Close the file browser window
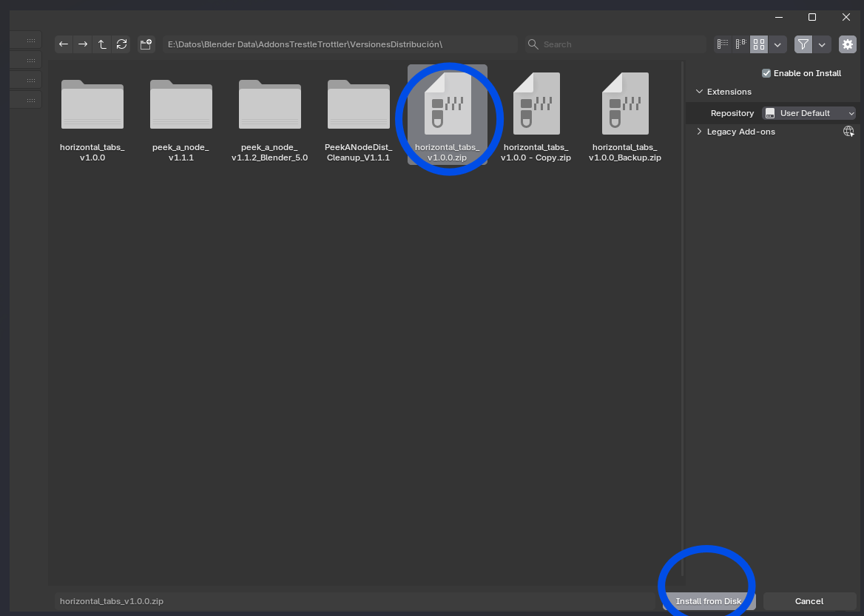Viewport: 864px width, 616px height. (846, 17)
